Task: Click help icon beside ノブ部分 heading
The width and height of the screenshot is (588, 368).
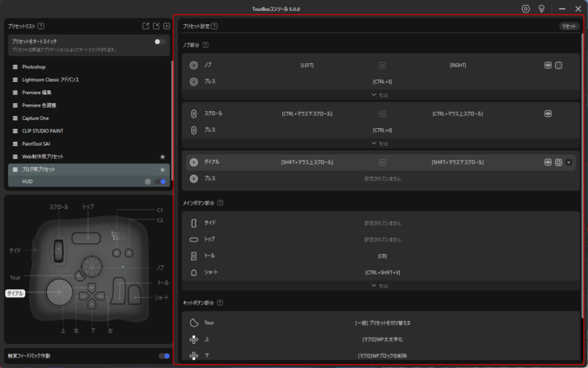Action: point(206,45)
